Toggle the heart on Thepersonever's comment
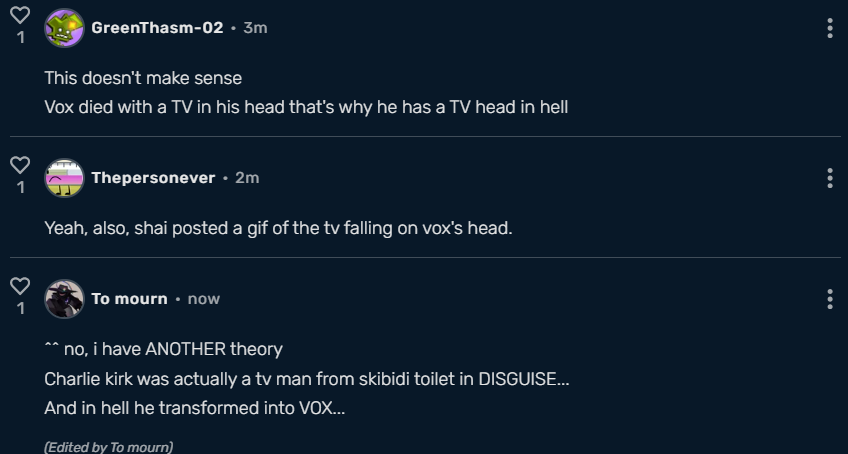This screenshot has height=454, width=848. click(20, 164)
